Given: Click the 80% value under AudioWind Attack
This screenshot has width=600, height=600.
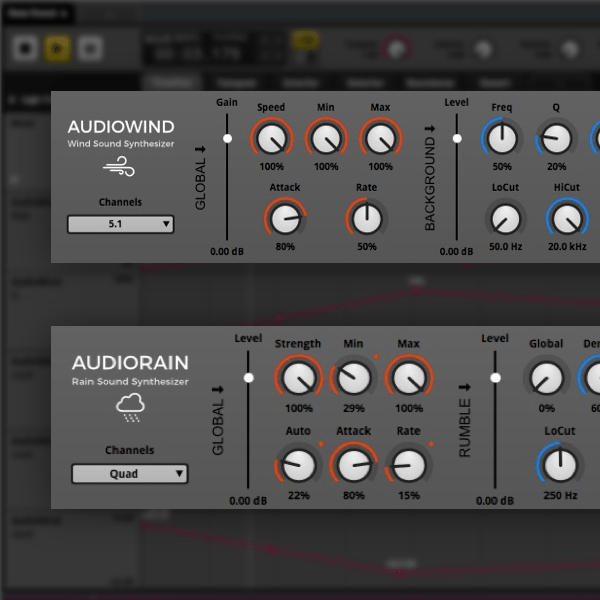Looking at the screenshot, I should [x=285, y=246].
